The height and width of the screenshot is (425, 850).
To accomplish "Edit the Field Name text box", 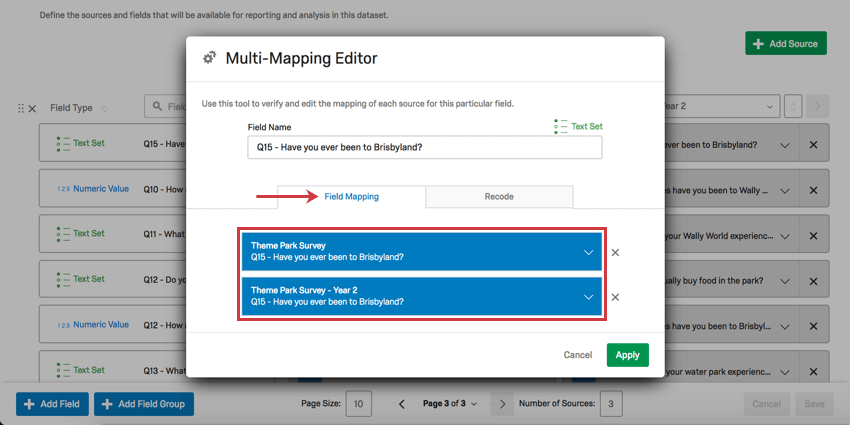I will pos(424,147).
